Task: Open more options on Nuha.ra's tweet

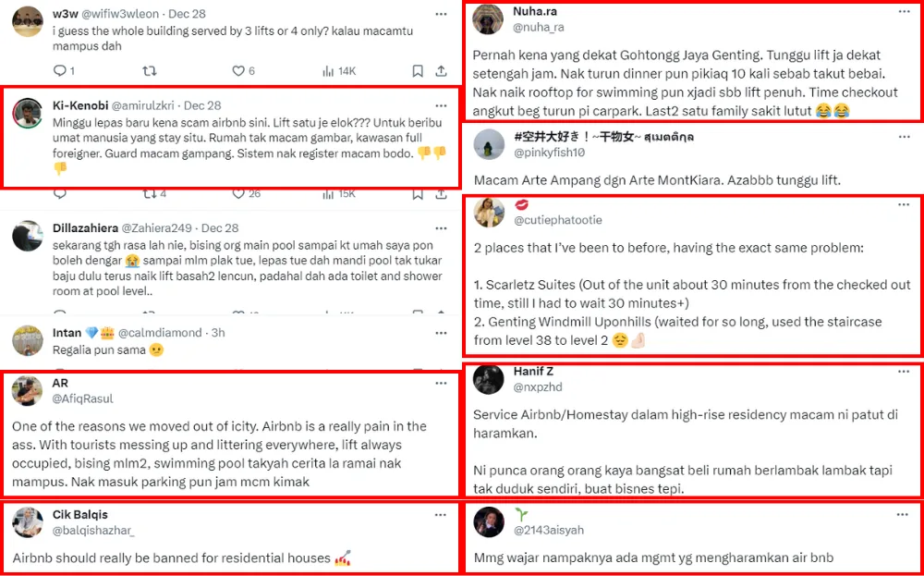Action: coord(903,11)
